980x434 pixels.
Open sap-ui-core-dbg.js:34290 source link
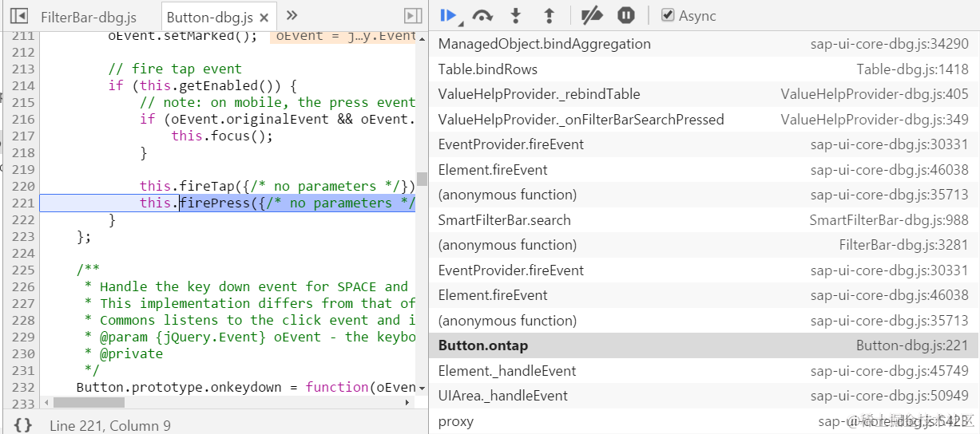point(889,44)
